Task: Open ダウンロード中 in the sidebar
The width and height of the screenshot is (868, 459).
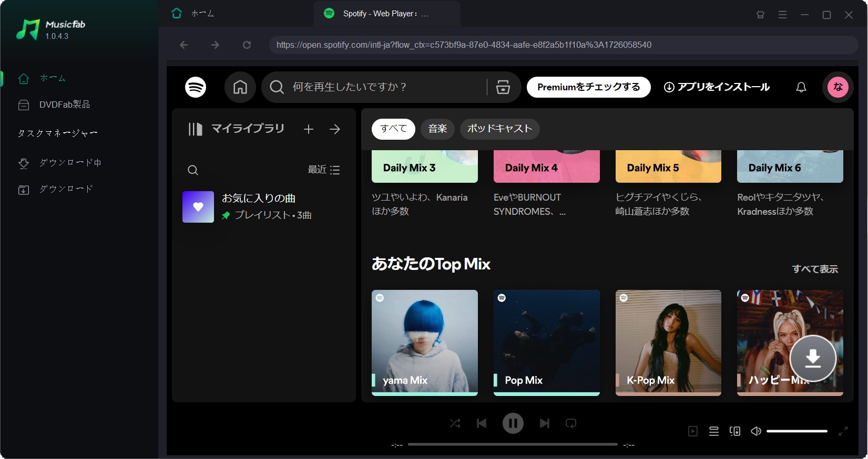Action: click(59, 162)
